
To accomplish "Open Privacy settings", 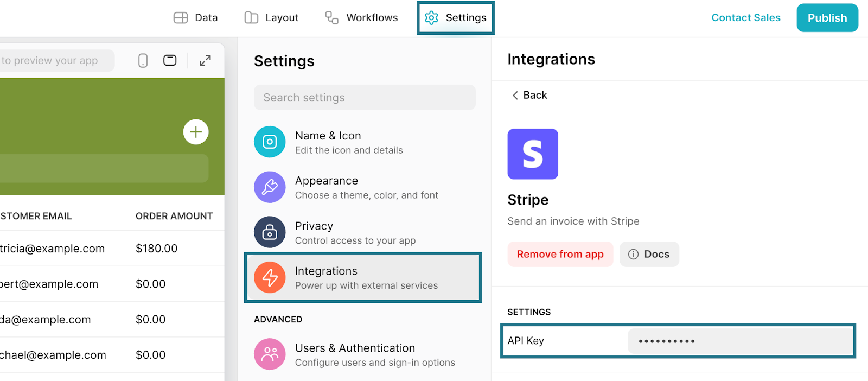I will tap(365, 232).
